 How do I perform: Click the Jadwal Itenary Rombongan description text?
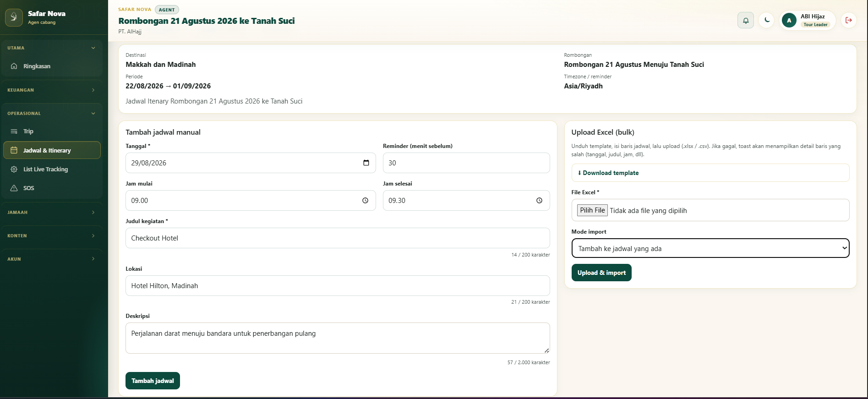(x=214, y=101)
